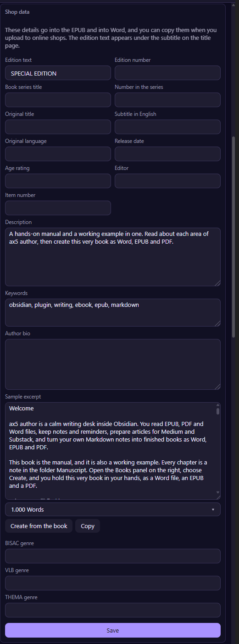The width and height of the screenshot is (239, 644).
Task: Click the sample excerpt scrollbar down arrow
Action: pyautogui.click(x=217, y=492)
